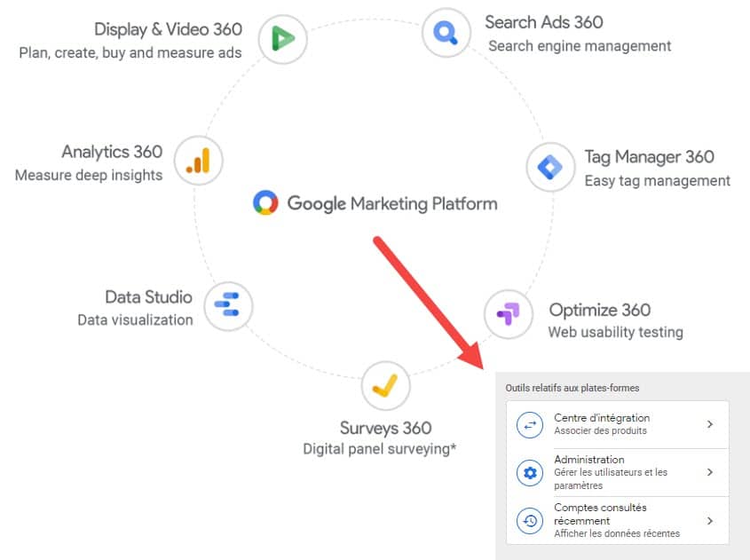
Task: Click the Surveys 360 title
Action: pos(385,428)
